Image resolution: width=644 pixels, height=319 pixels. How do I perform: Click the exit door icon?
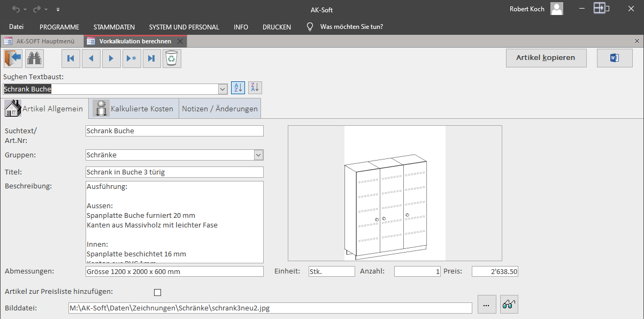13,58
